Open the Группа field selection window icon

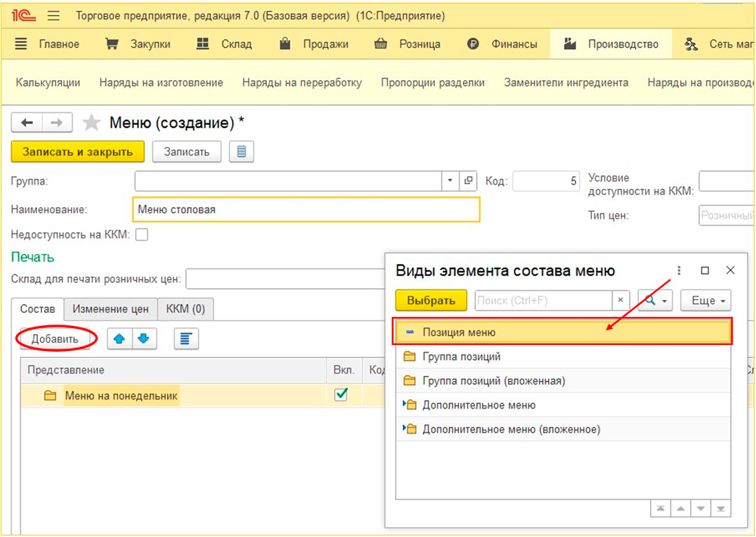coord(469,181)
